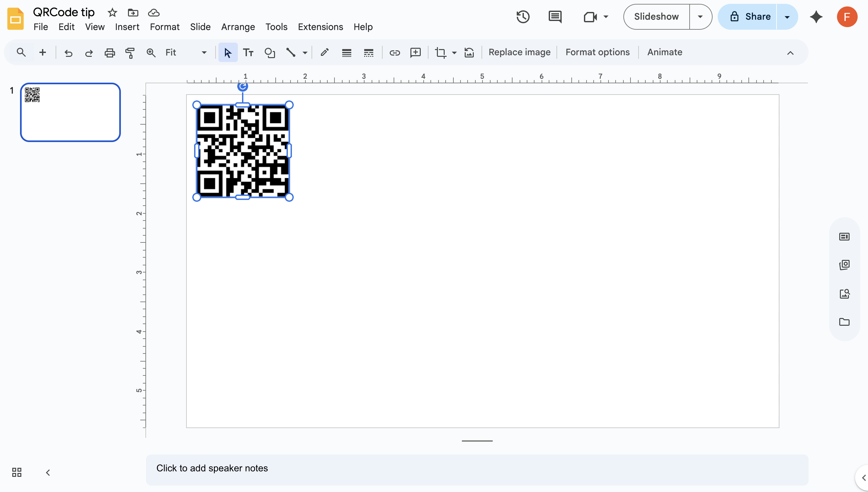The height and width of the screenshot is (492, 868).
Task: Click the Reset image icon
Action: [469, 52]
